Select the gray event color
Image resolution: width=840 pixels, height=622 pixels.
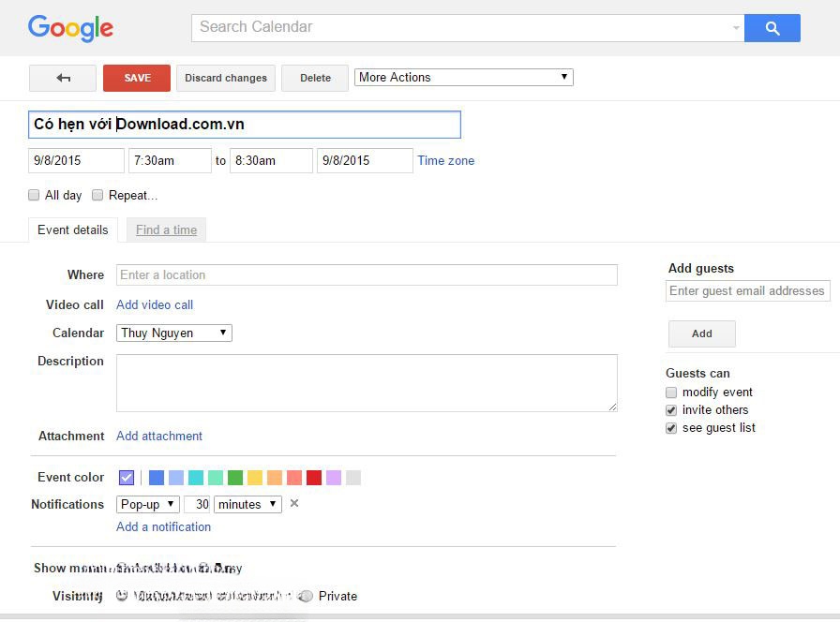click(353, 478)
